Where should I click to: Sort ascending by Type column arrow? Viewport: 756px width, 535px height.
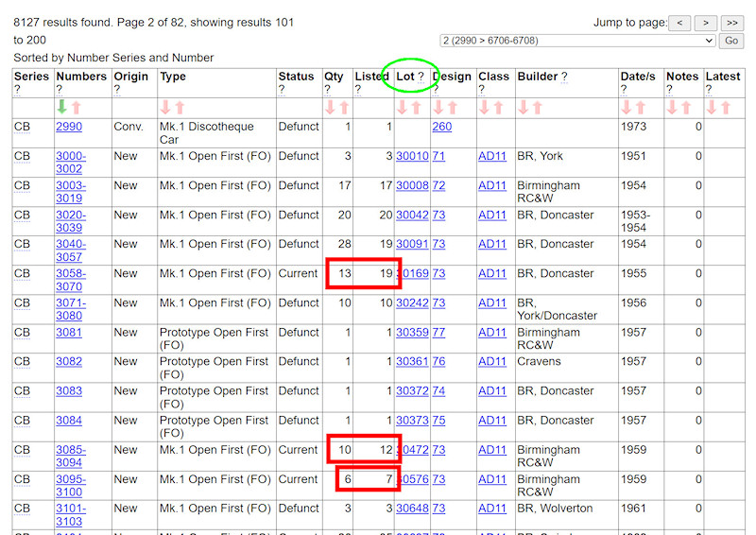tap(180, 108)
